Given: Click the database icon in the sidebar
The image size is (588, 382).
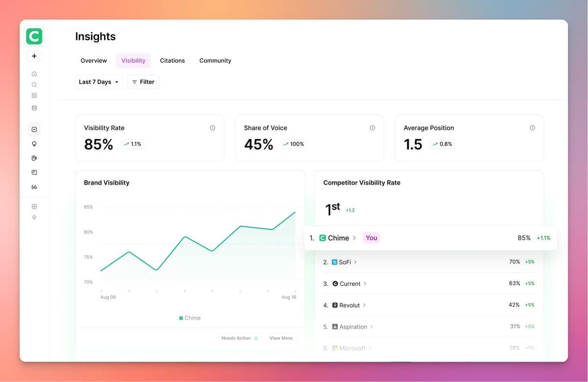Looking at the screenshot, I should 34,108.
